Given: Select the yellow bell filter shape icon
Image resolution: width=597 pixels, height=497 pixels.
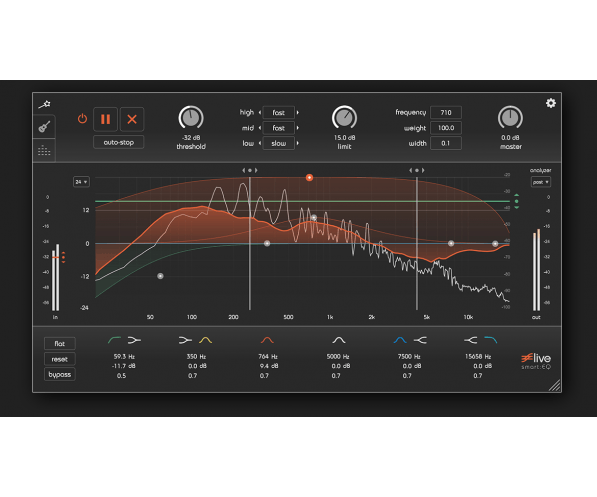Looking at the screenshot, I should [206, 340].
